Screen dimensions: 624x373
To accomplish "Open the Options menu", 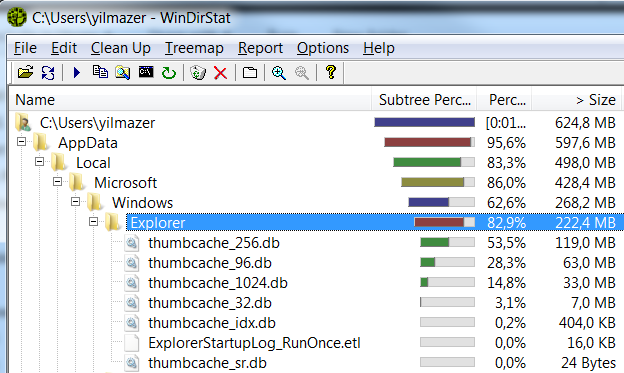I will (x=323, y=48).
